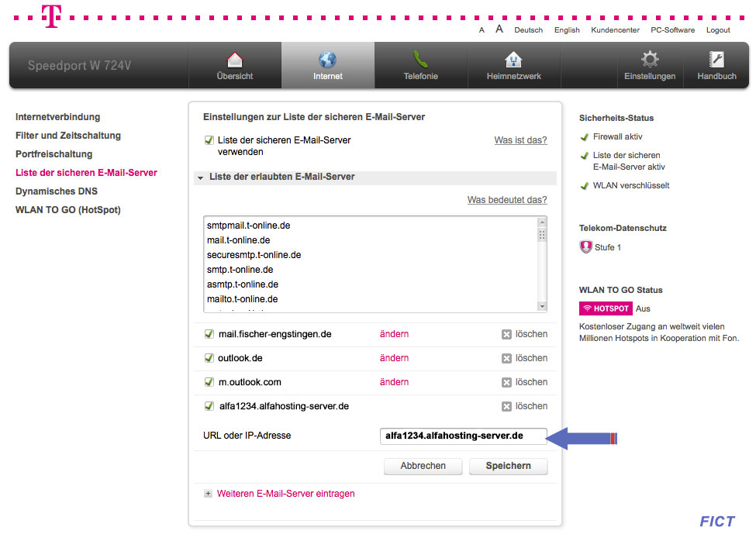
Task: Click the delete X icon for mail.fischer-engstingen.de
Action: [x=506, y=334]
